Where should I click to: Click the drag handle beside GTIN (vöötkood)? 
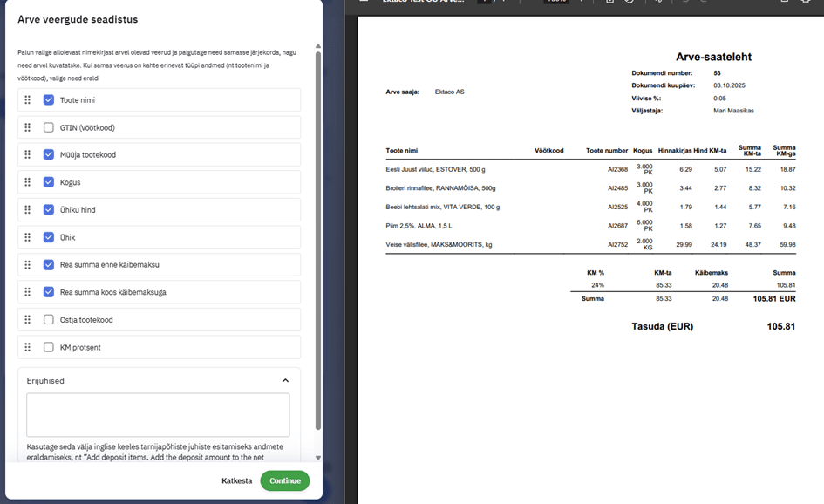(x=27, y=127)
